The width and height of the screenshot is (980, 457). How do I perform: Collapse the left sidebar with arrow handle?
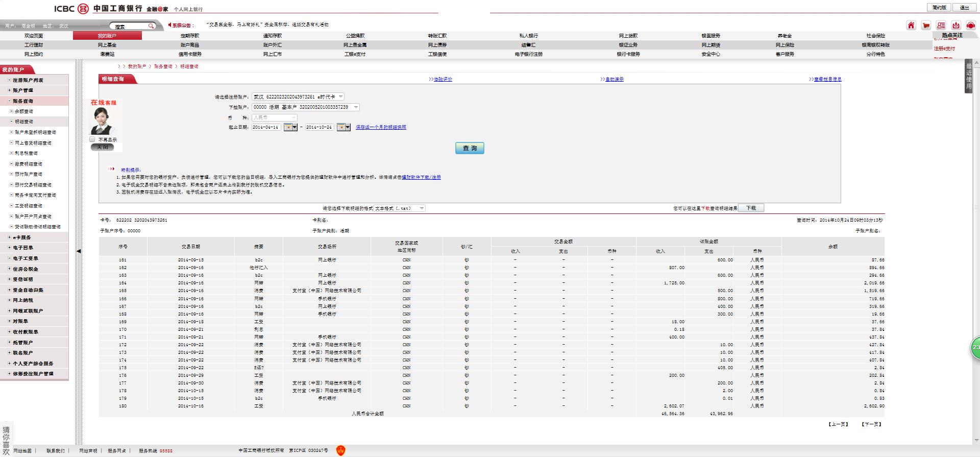coord(79,251)
